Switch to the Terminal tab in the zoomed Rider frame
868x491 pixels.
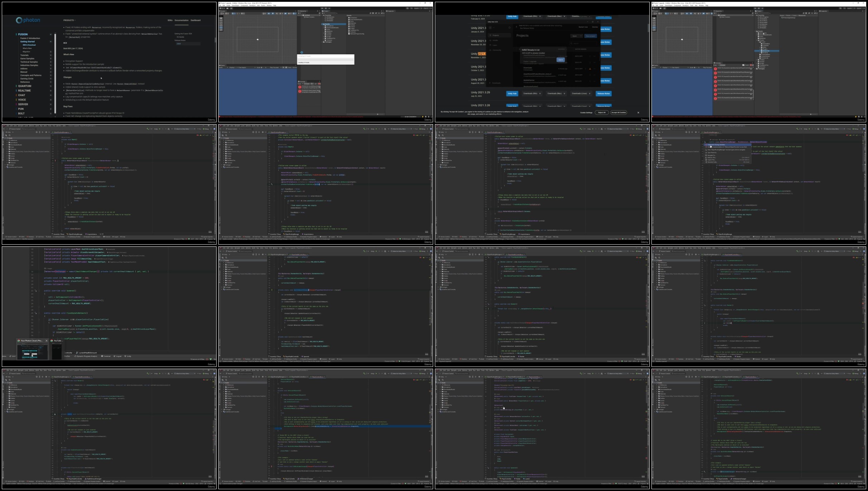[x=106, y=356]
